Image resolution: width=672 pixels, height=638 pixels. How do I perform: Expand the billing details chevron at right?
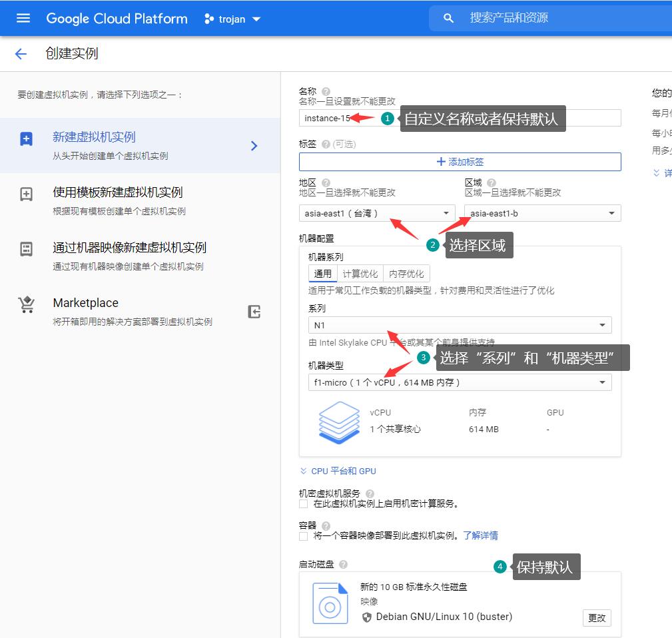point(656,172)
